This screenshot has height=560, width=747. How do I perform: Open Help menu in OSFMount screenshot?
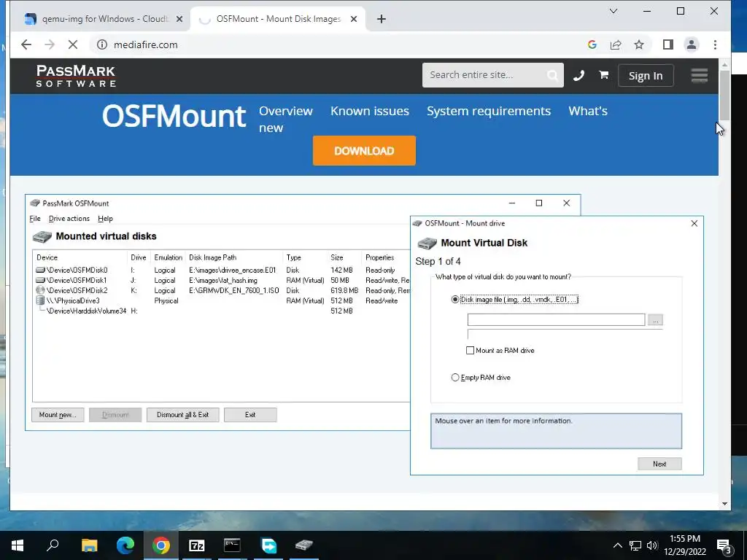coord(105,219)
